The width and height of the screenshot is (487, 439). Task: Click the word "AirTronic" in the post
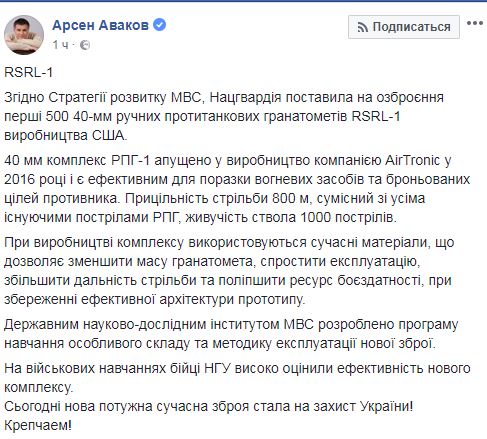coord(412,160)
